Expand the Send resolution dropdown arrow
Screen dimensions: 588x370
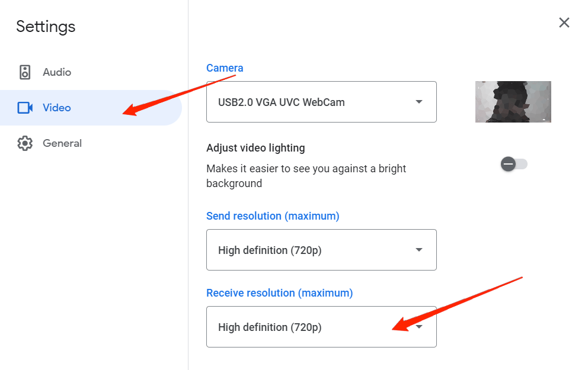click(x=419, y=250)
